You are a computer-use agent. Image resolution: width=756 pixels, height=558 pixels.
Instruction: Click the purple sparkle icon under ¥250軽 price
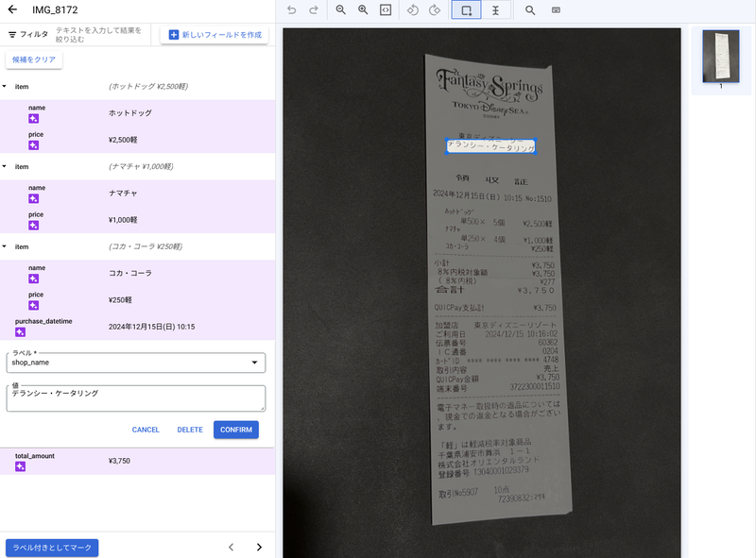(x=34, y=305)
